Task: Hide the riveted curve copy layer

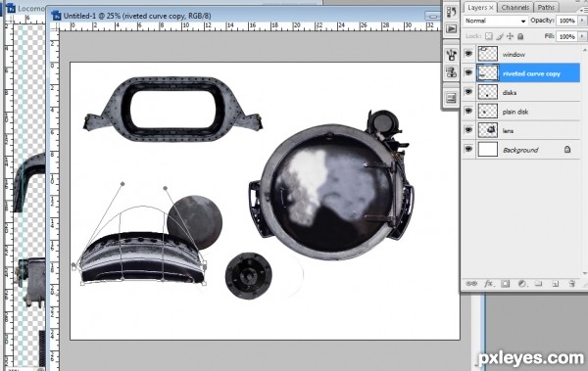Action: tap(468, 72)
